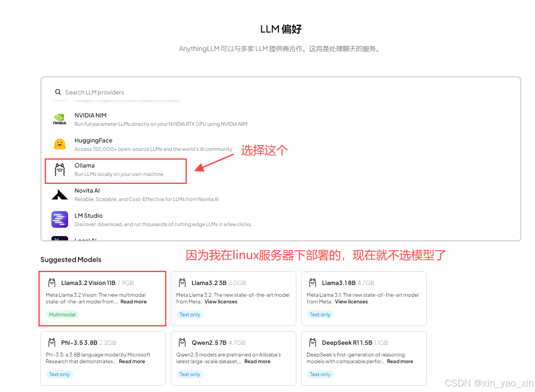The height and width of the screenshot is (392, 535).
Task: Click the NVIDIA NIM logo
Action: pos(60,120)
